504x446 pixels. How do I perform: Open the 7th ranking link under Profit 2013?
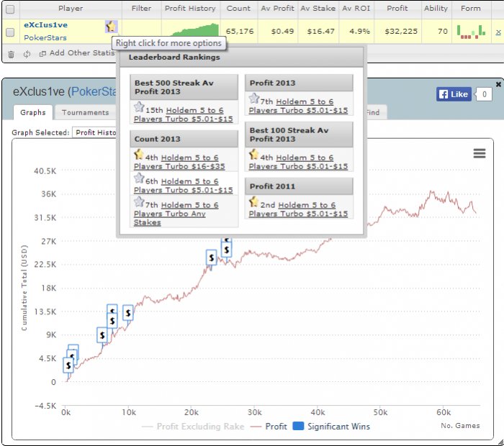pos(298,106)
